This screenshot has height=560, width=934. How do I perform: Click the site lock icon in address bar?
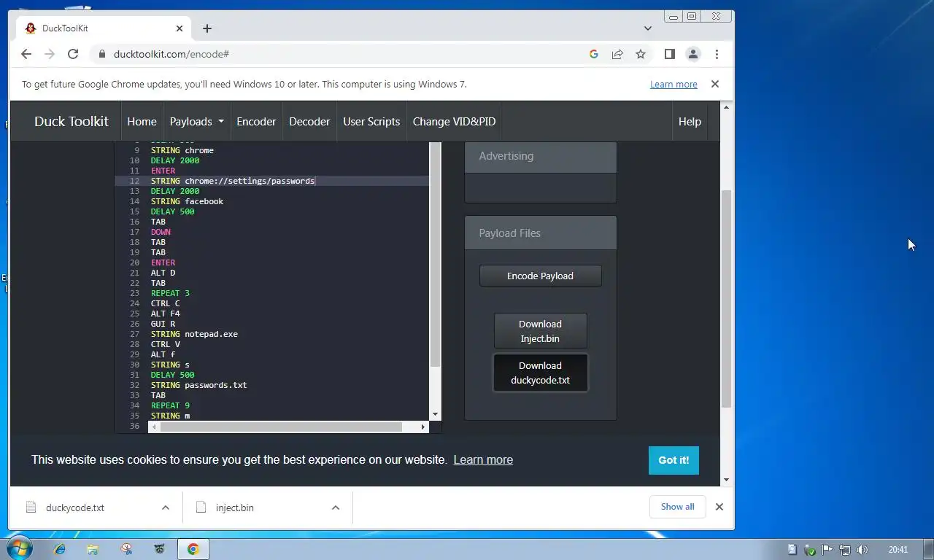tap(102, 54)
